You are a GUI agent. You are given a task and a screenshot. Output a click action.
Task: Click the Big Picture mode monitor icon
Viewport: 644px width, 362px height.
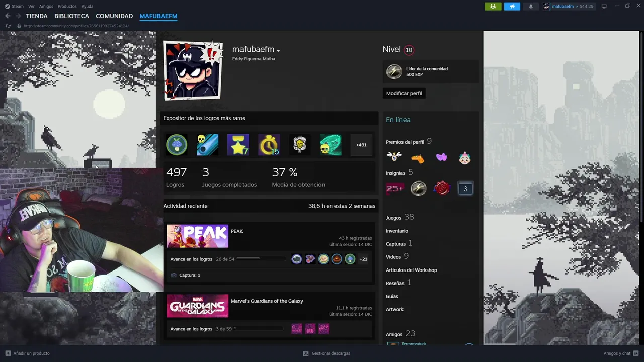[x=604, y=6]
